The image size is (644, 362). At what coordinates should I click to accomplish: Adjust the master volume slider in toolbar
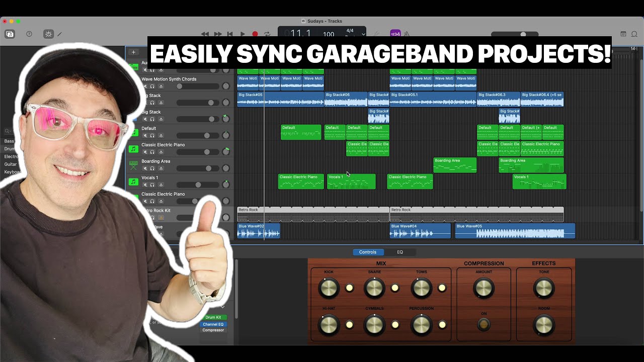[514, 34]
